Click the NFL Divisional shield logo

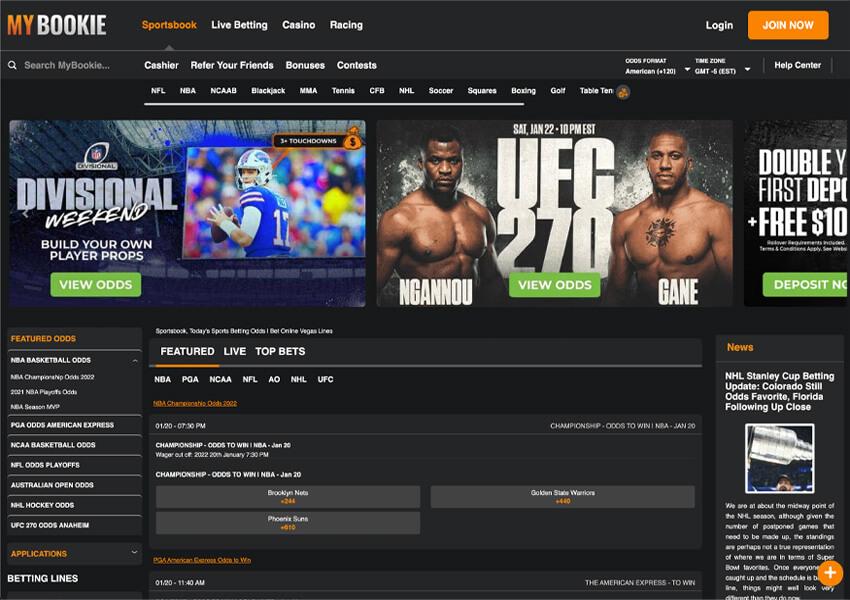(97, 156)
